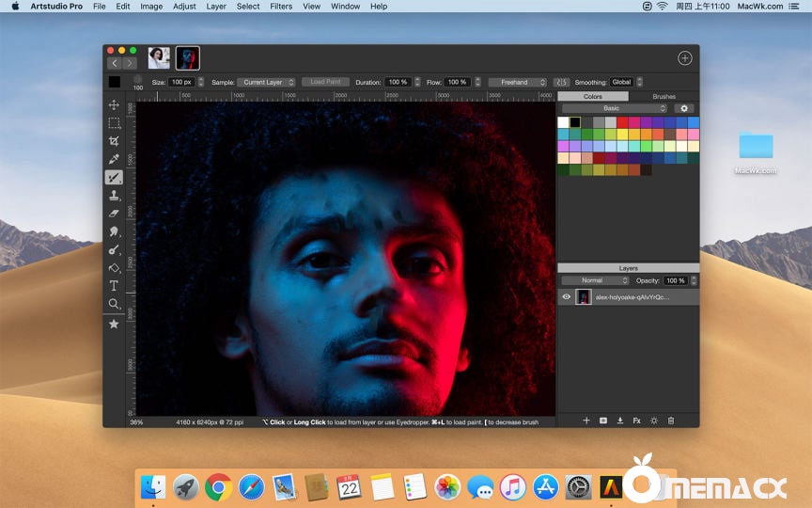The image size is (812, 508).
Task: Click the black foreground color box in toolbar
Action: point(115,82)
